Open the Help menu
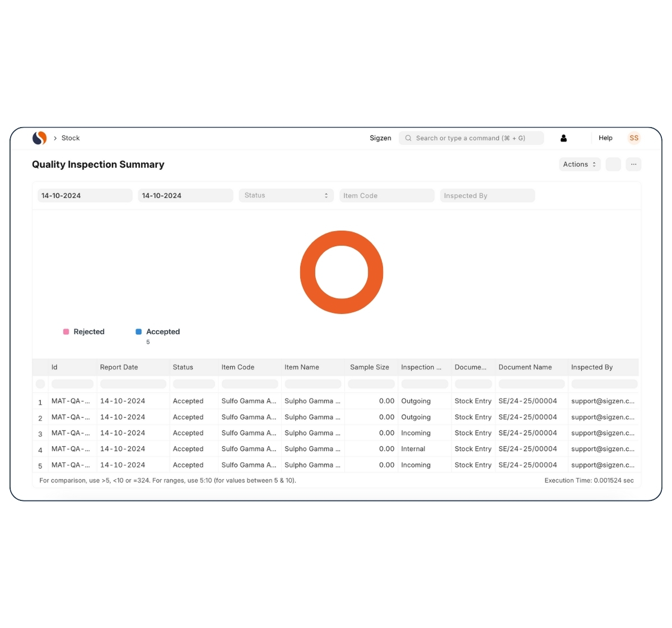Viewport: 672px width, 628px height. tap(605, 138)
